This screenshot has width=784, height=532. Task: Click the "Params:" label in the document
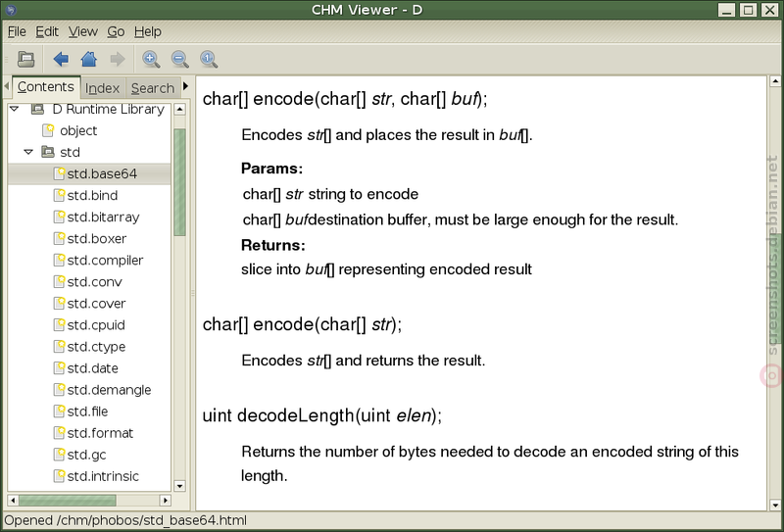click(272, 168)
